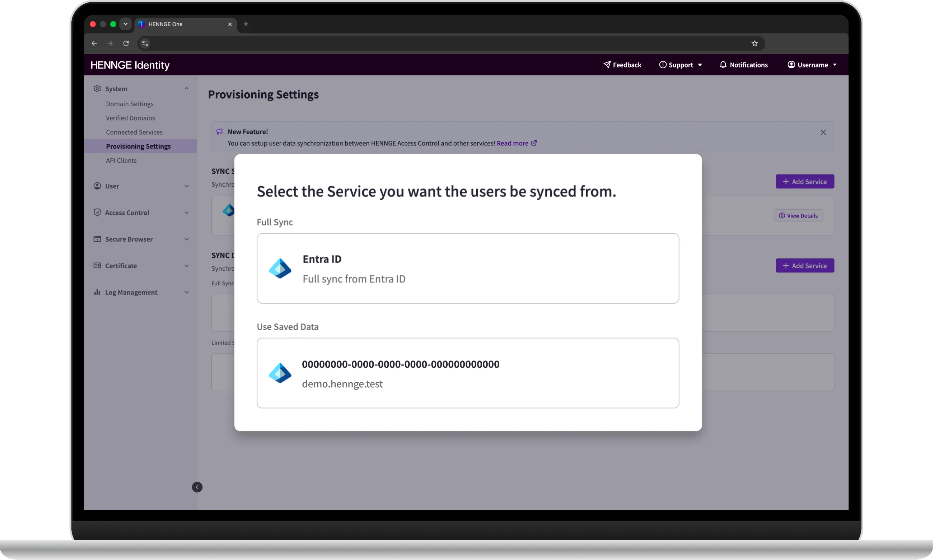
Task: Collapse the sidebar with arrow button
Action: (x=197, y=487)
